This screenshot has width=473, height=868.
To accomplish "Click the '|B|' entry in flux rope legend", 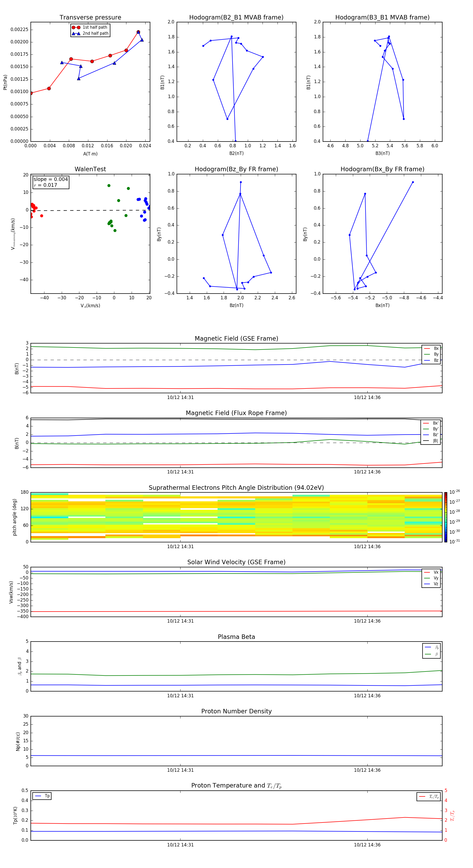I will point(431,441).
